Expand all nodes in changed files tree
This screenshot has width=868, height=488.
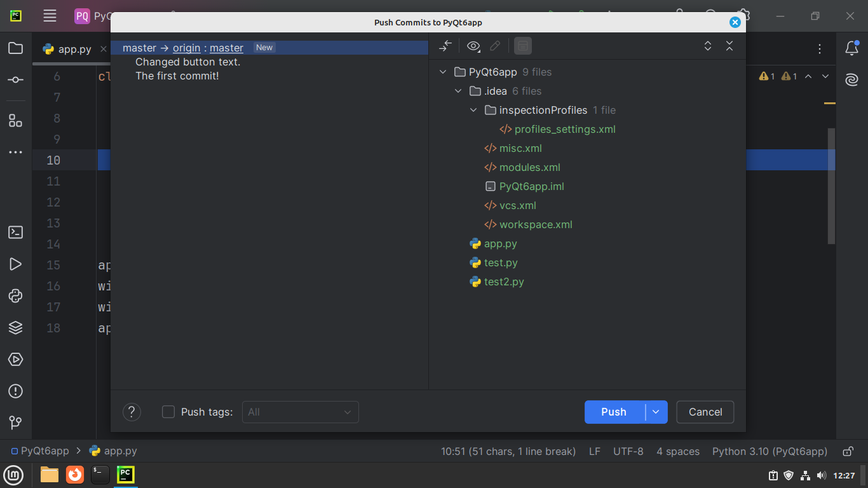(x=708, y=46)
